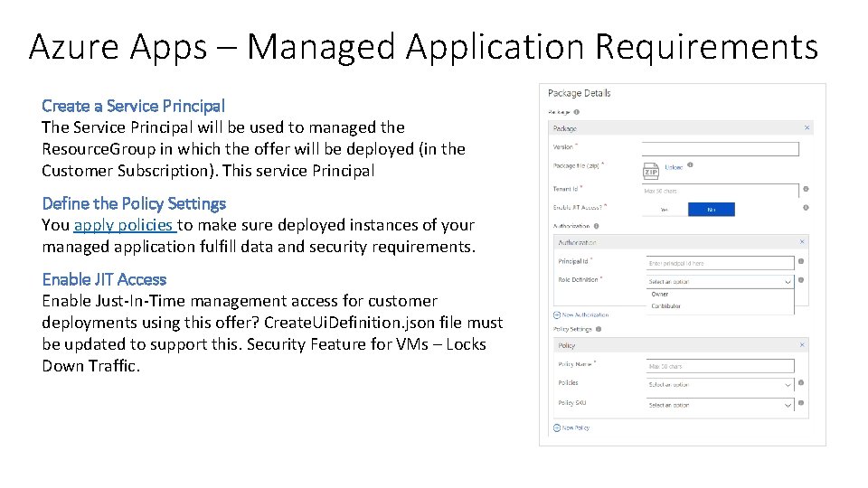The width and height of the screenshot is (868, 488).
Task: Click the 'Package Details' title
Action: tap(579, 93)
